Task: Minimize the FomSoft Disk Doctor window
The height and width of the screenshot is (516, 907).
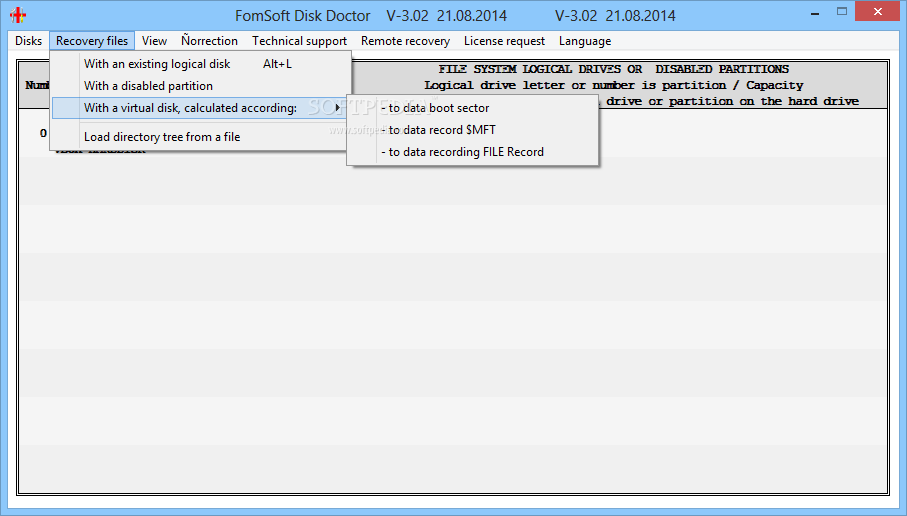Action: (x=815, y=12)
